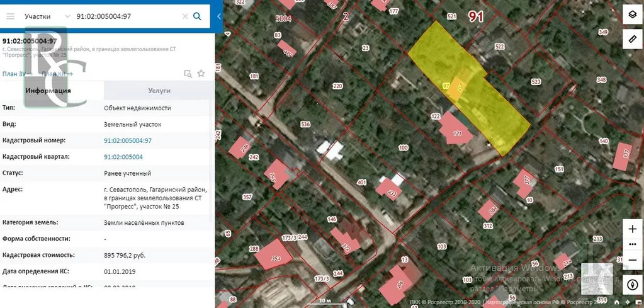Open more options between the zoom buttons

633,244
